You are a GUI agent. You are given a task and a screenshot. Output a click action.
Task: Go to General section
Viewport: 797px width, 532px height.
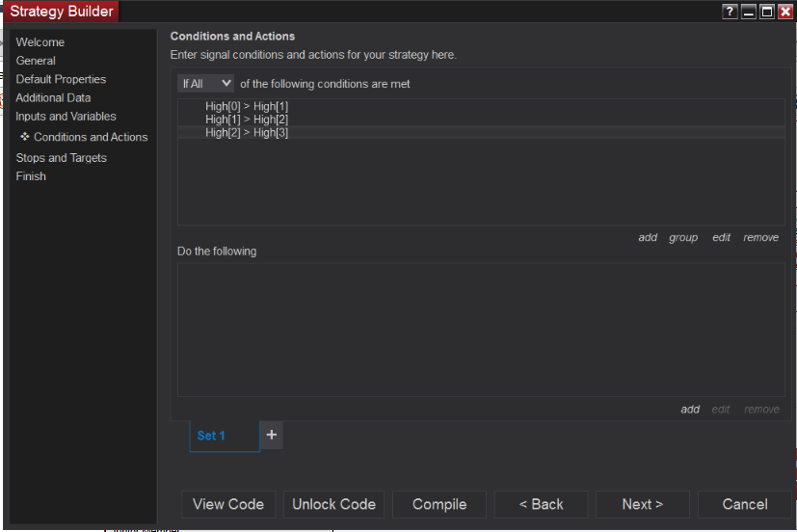pyautogui.click(x=36, y=61)
